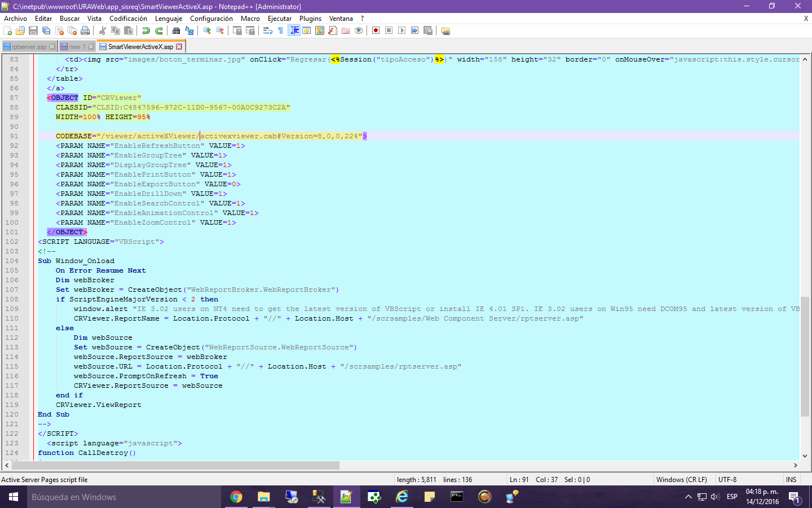Open the Buscar menu
The image size is (812, 508).
(x=70, y=19)
